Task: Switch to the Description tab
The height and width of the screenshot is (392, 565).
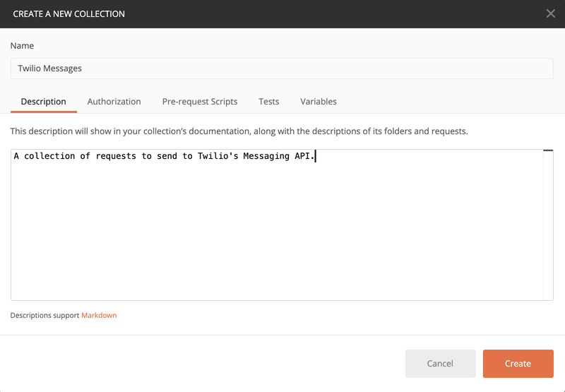Action: pos(43,102)
